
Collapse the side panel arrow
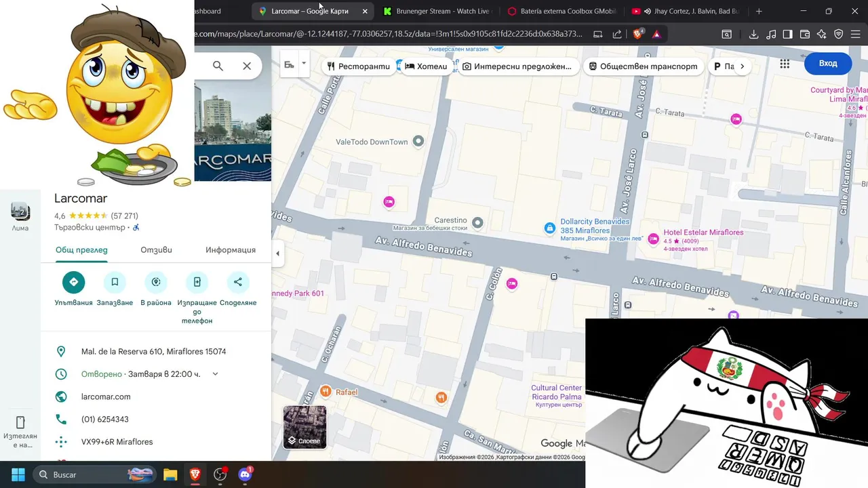[x=277, y=253]
